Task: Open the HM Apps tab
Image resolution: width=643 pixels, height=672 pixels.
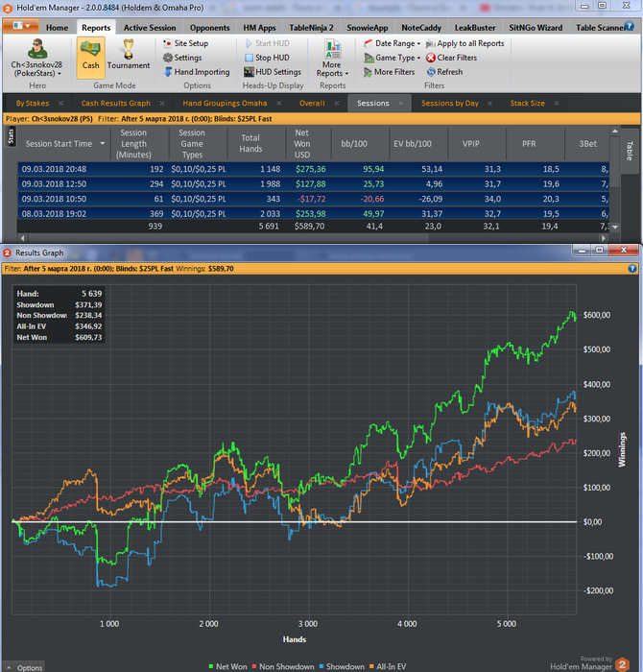Action: 259,28
